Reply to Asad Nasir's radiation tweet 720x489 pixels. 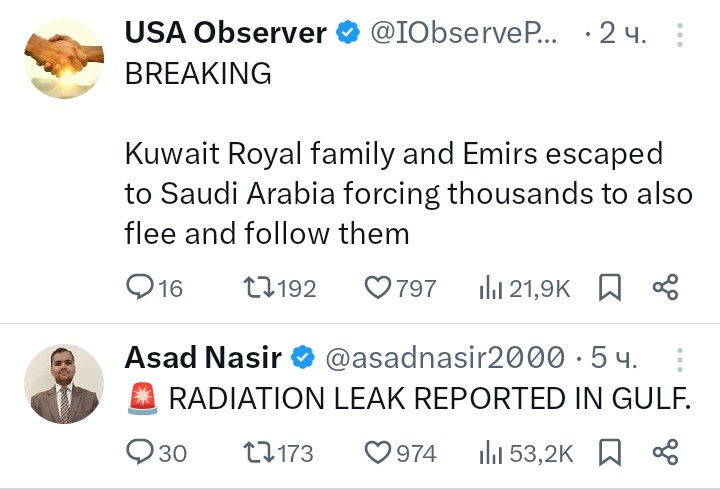(x=141, y=453)
